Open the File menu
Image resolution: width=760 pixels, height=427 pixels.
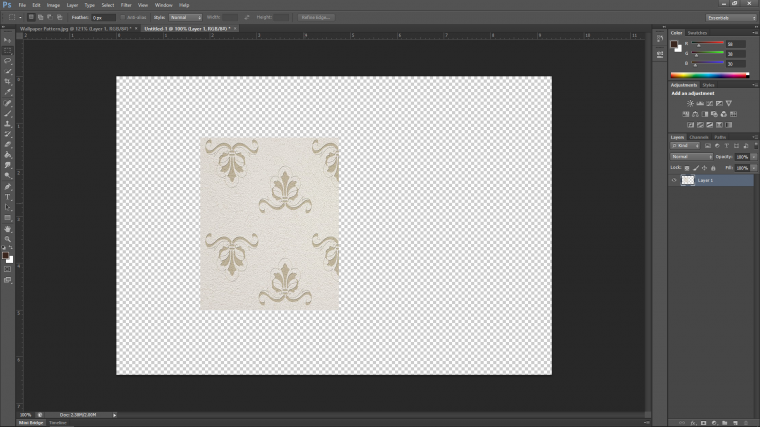point(22,5)
